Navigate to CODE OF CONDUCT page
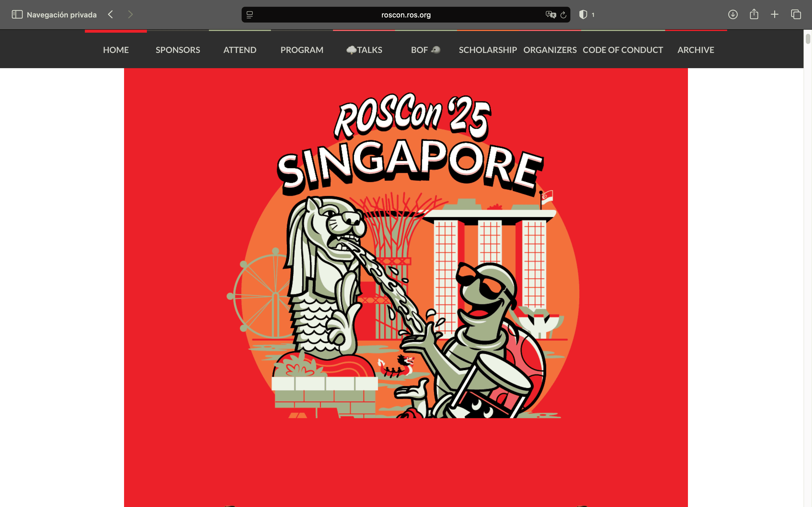Viewport: 812px width, 507px height. (x=623, y=50)
